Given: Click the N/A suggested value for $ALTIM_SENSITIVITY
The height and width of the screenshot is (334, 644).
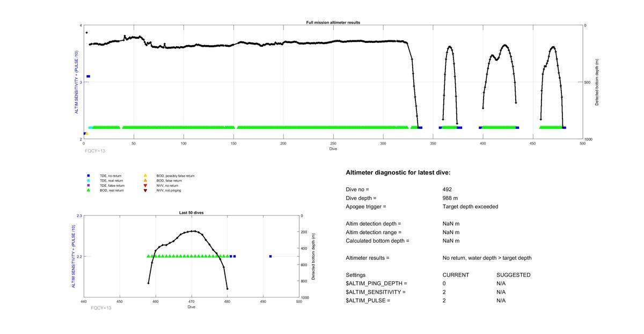Looking at the screenshot, I should 501,292.
